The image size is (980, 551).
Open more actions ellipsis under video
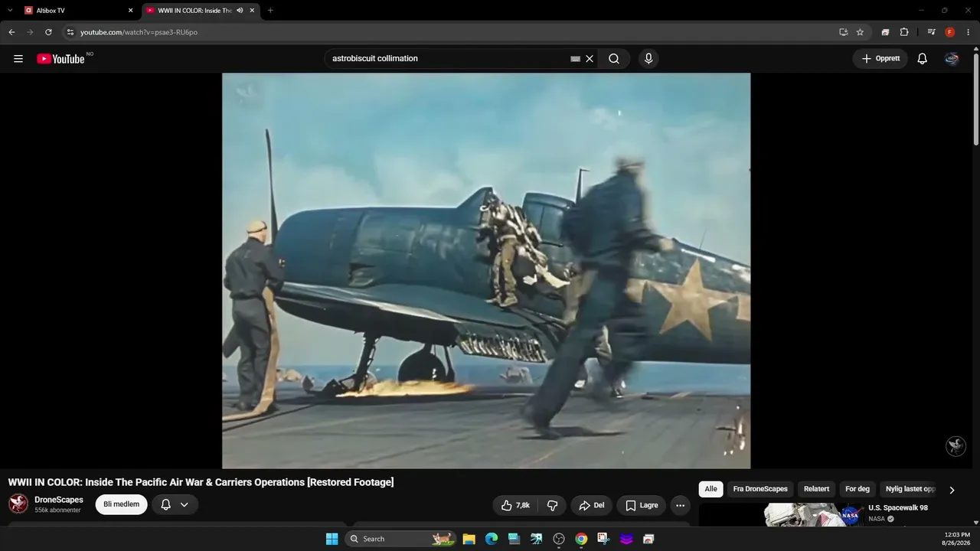point(680,506)
